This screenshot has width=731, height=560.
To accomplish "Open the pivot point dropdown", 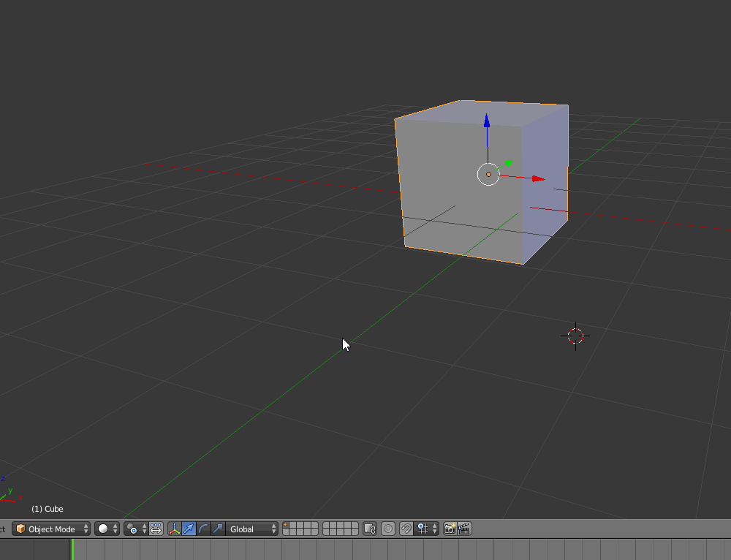I will point(135,529).
